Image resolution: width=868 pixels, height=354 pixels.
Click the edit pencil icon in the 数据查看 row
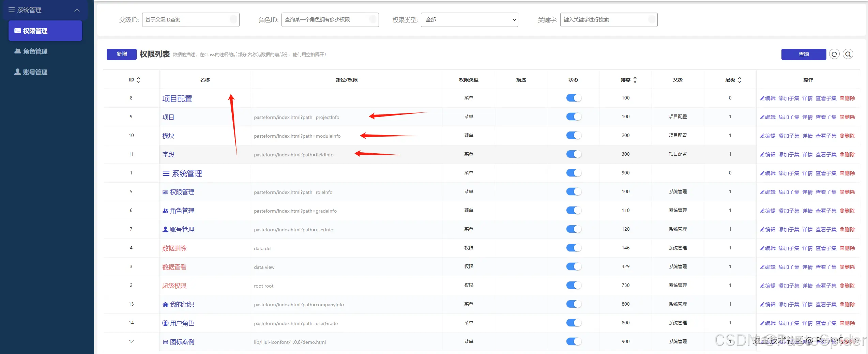click(x=762, y=267)
